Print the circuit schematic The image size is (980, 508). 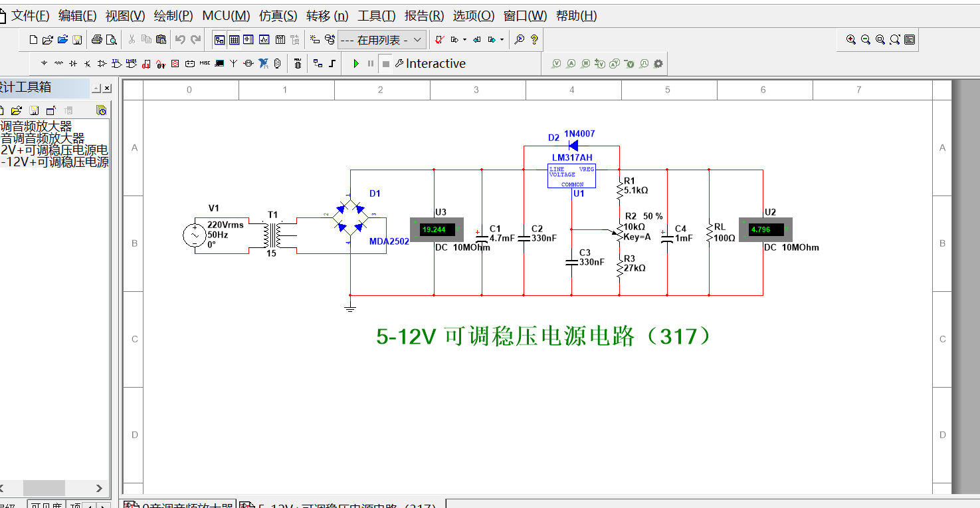coord(96,40)
